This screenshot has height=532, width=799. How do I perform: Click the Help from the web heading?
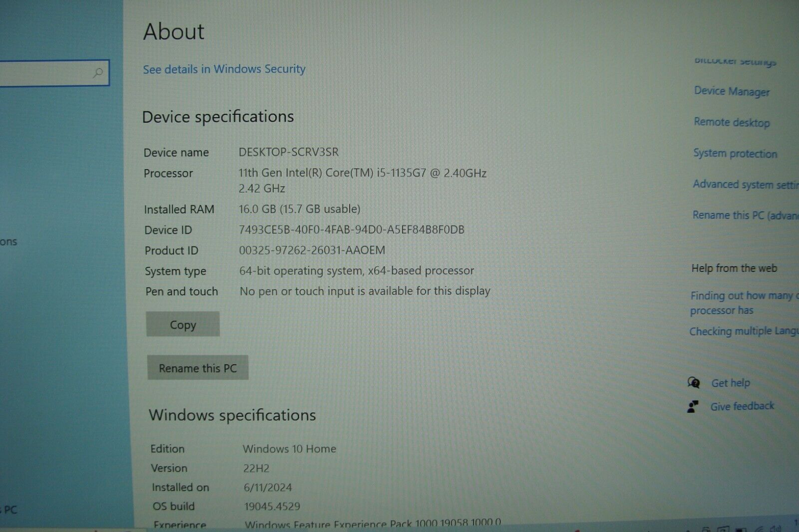click(734, 268)
